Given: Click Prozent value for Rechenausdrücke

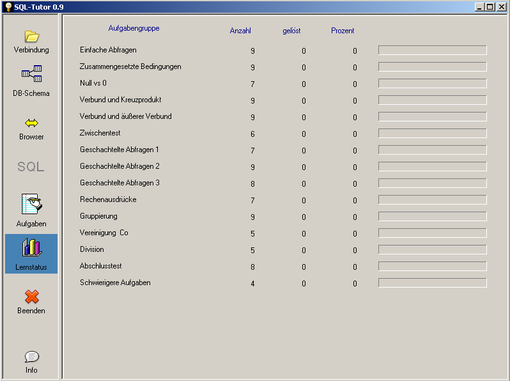Looking at the screenshot, I should pos(355,200).
